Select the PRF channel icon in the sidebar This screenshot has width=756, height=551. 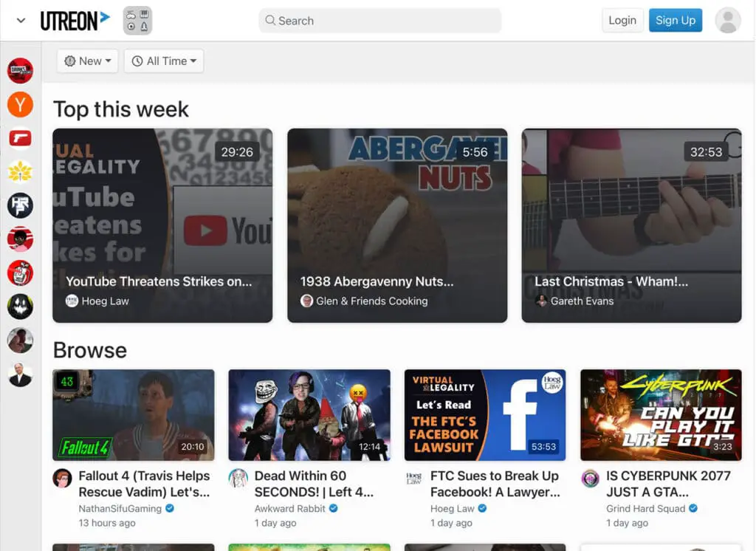(x=20, y=205)
